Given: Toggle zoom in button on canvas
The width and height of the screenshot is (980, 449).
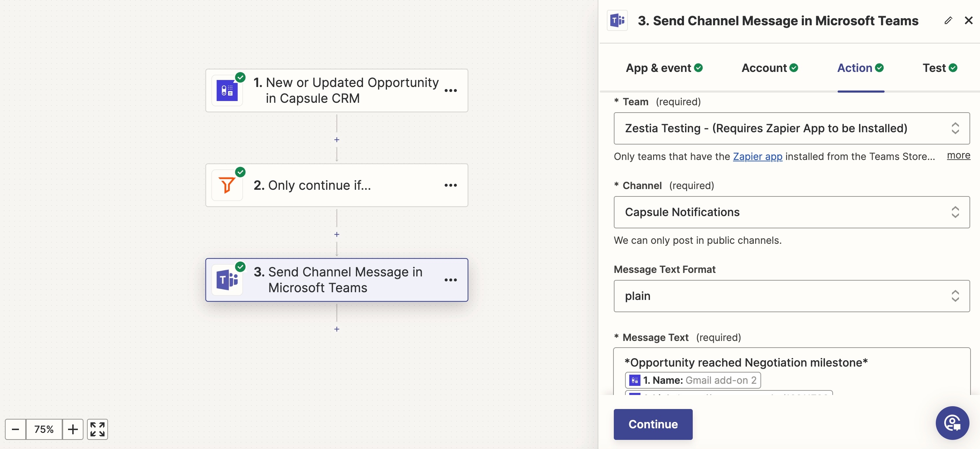Looking at the screenshot, I should pos(73,429).
